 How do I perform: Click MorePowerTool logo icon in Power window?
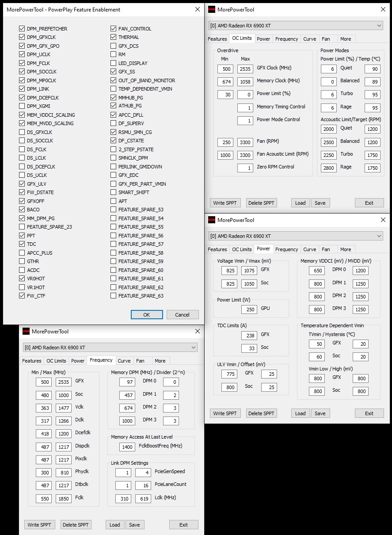(212, 220)
